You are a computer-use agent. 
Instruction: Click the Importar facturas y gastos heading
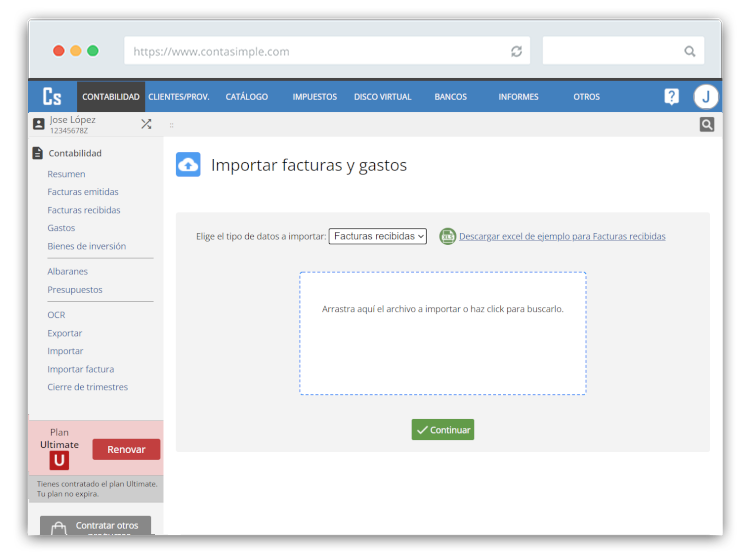click(x=309, y=165)
